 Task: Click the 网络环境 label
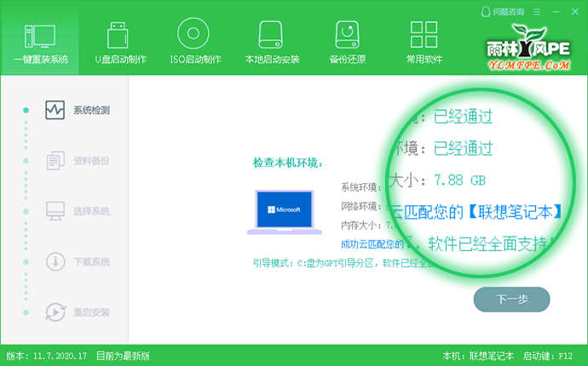pos(360,207)
